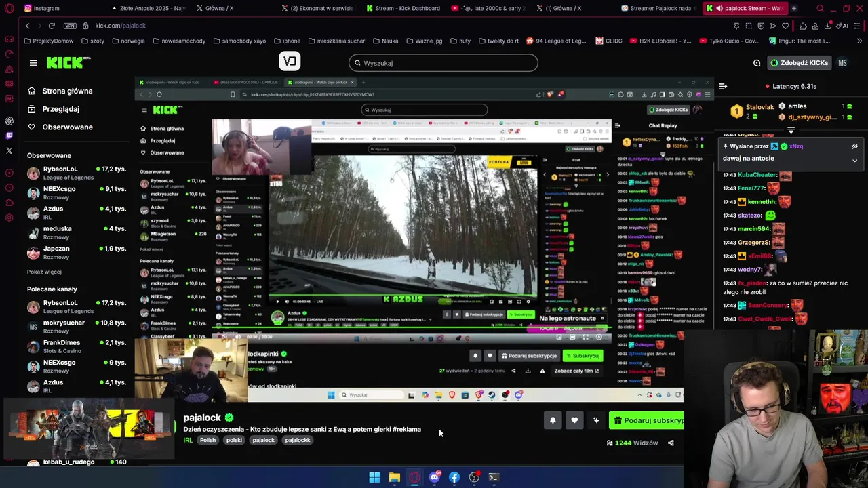Viewport: 868px width, 488px height.
Task: Click the Strona główna home icon
Action: pyautogui.click(x=31, y=91)
